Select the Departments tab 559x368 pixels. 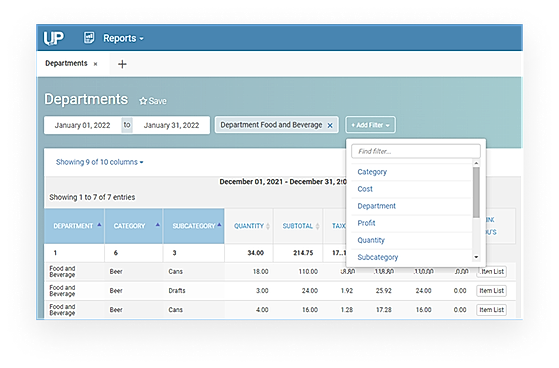[66, 63]
